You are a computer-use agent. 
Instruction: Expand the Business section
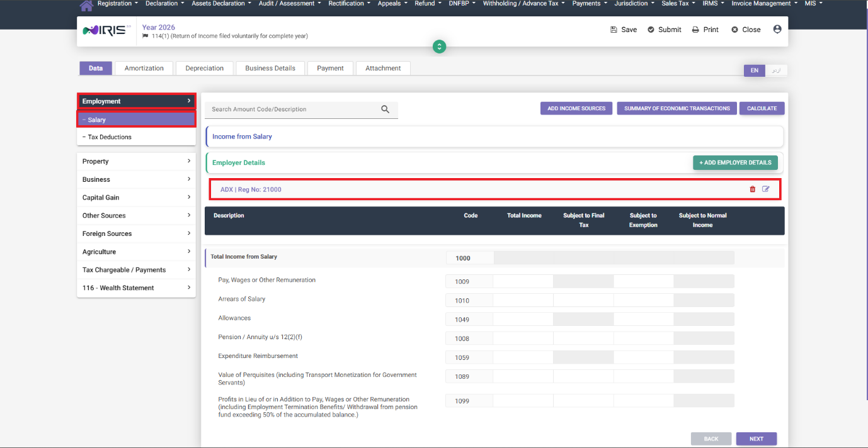tap(136, 179)
